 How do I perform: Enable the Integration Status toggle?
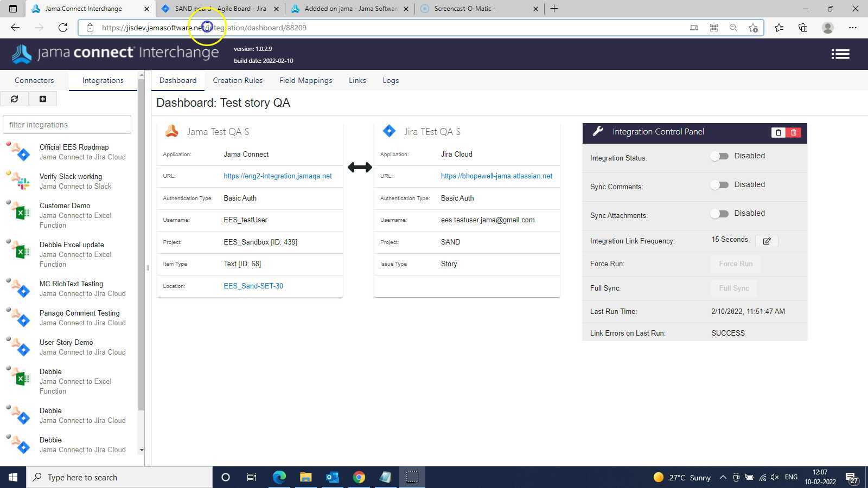[719, 156]
